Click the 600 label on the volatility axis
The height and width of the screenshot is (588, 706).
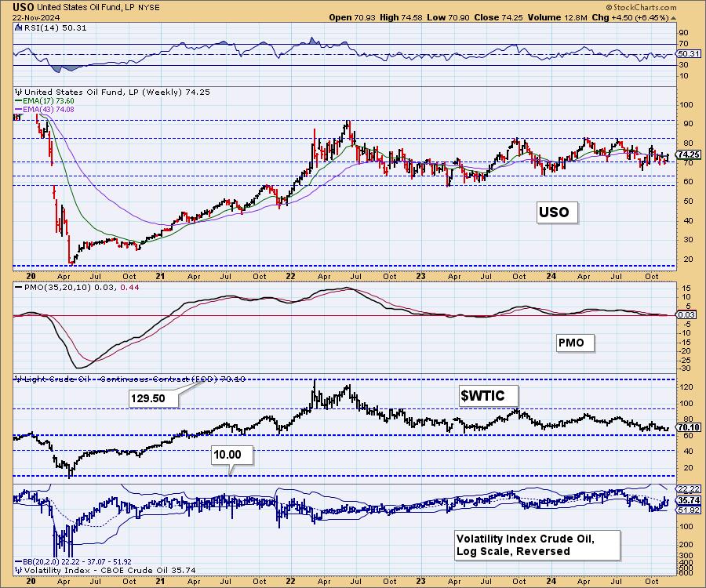pyautogui.click(x=685, y=572)
